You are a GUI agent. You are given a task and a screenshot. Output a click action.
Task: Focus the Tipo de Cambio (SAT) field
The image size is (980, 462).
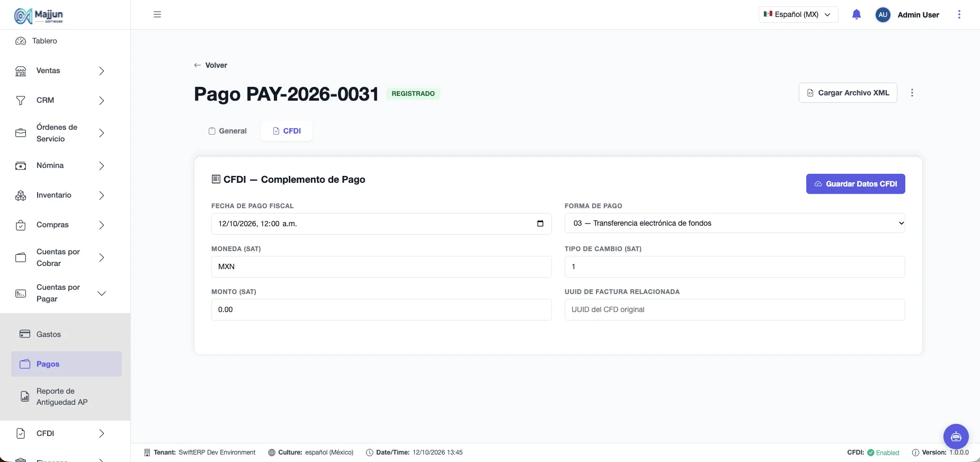tap(735, 266)
